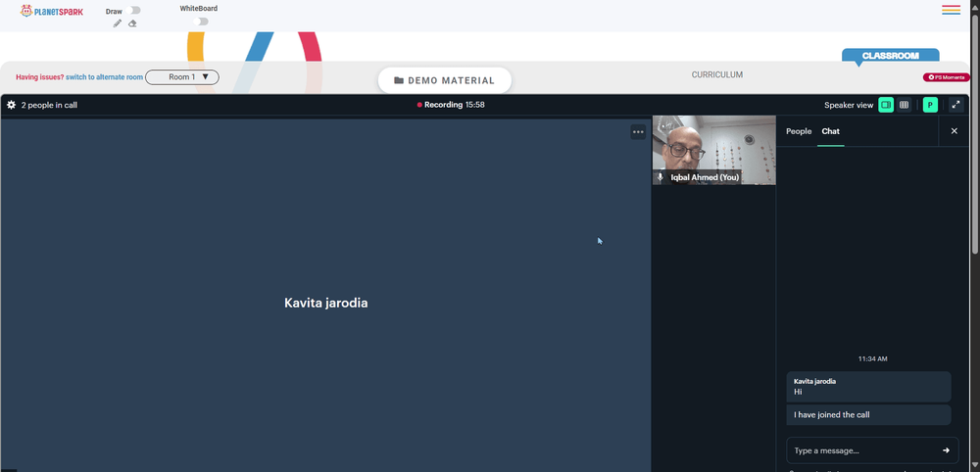The height and width of the screenshot is (472, 980).
Task: Switch to People tab
Action: (799, 131)
